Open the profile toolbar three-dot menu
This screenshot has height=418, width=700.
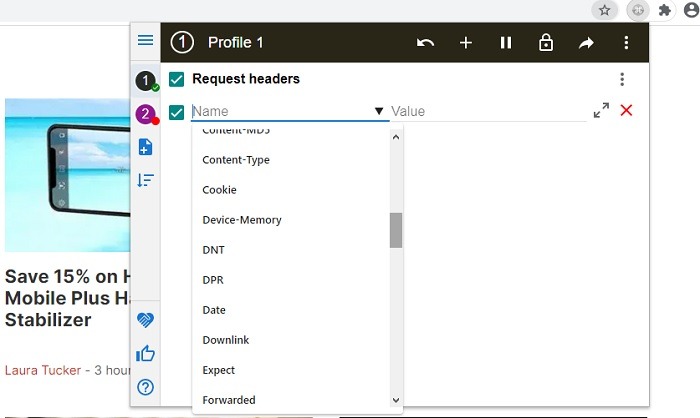[626, 43]
